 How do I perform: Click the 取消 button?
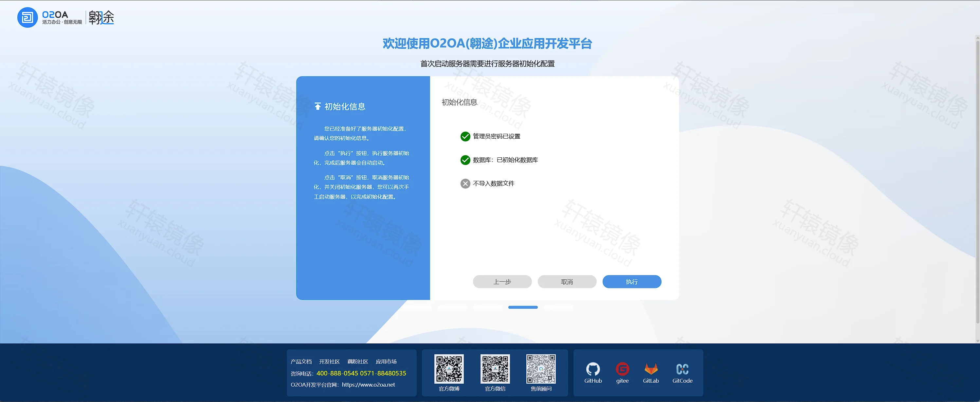[x=567, y=282]
